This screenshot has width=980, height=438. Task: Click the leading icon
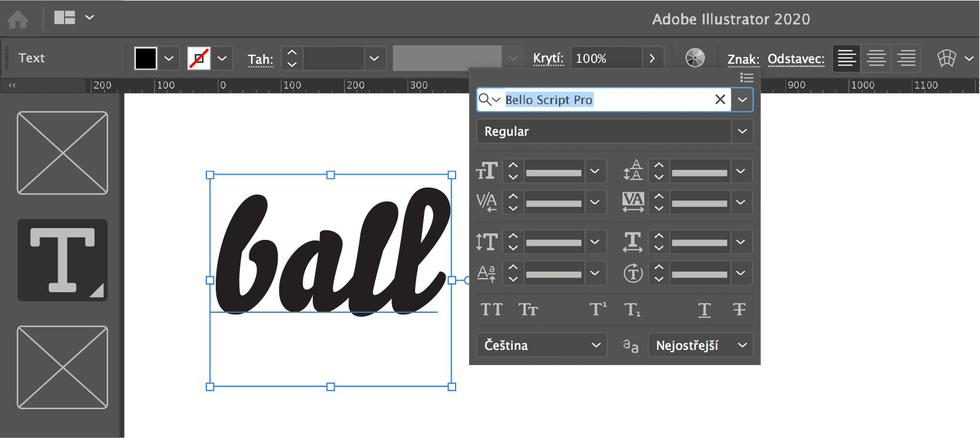(x=633, y=170)
